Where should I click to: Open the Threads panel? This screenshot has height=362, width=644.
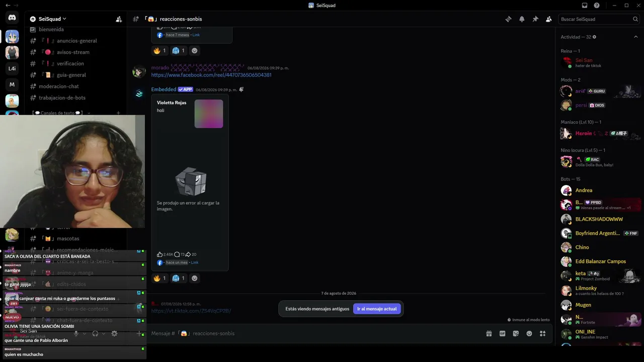(x=508, y=19)
